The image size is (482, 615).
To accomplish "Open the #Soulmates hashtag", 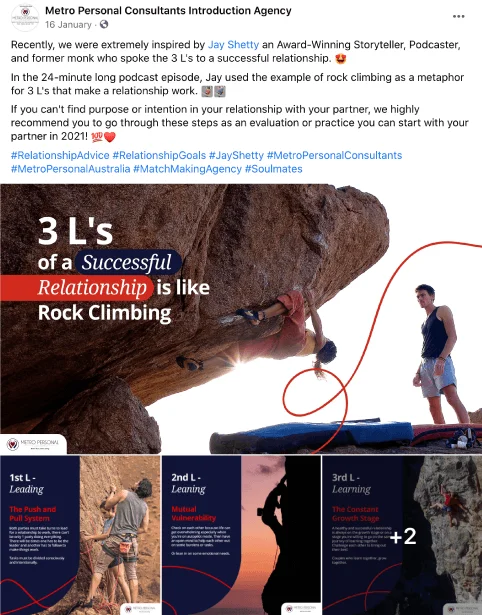I will (x=274, y=169).
